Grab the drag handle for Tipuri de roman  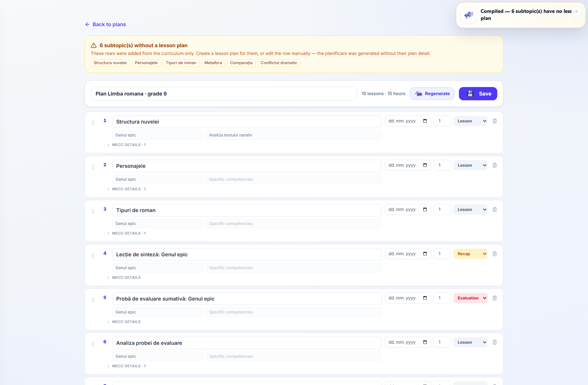(x=93, y=211)
